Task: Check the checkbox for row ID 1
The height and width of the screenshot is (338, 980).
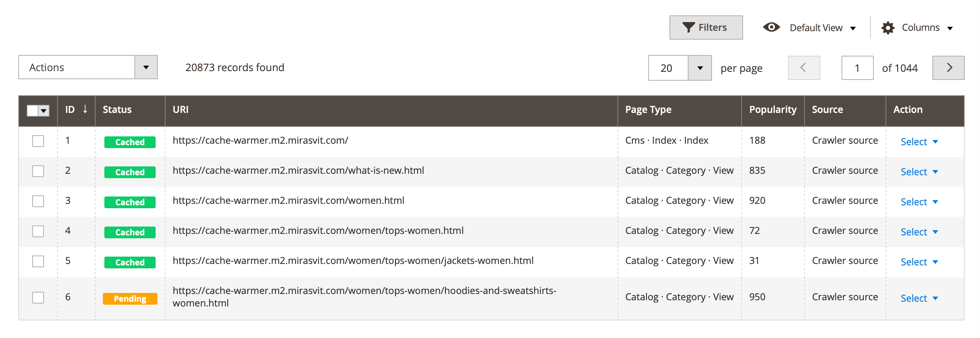Action: [x=38, y=140]
